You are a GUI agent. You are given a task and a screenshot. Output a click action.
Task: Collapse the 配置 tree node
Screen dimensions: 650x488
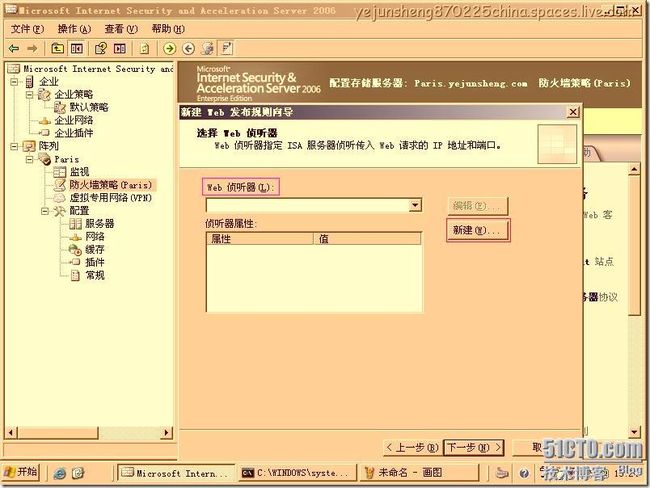(45, 211)
